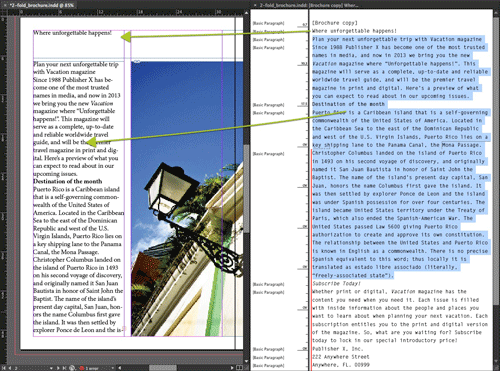Click the layout vertical scrollbar down arrow
The image size is (500, 371).
click(x=247, y=361)
